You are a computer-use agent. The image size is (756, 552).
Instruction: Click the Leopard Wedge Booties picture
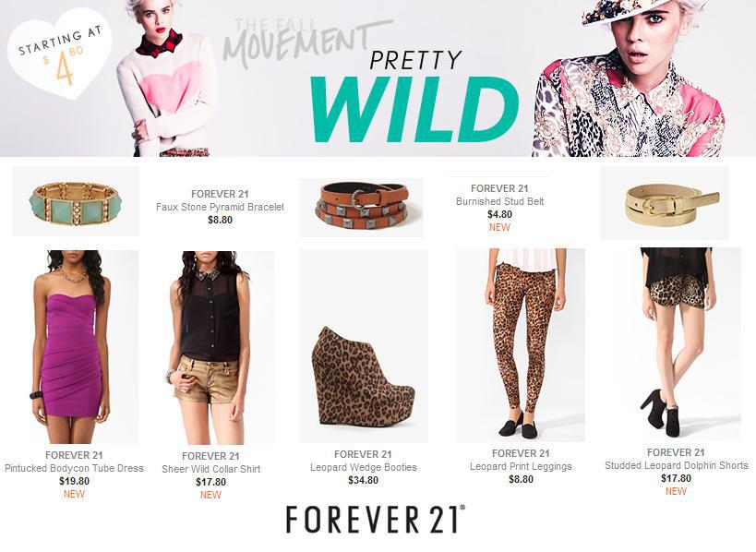(364, 346)
